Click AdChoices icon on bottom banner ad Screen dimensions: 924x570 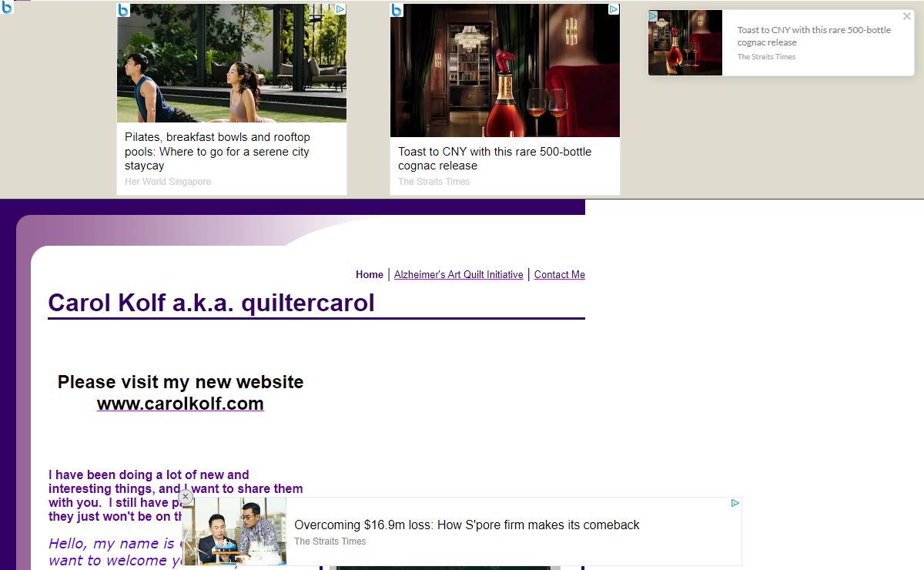[x=735, y=503]
